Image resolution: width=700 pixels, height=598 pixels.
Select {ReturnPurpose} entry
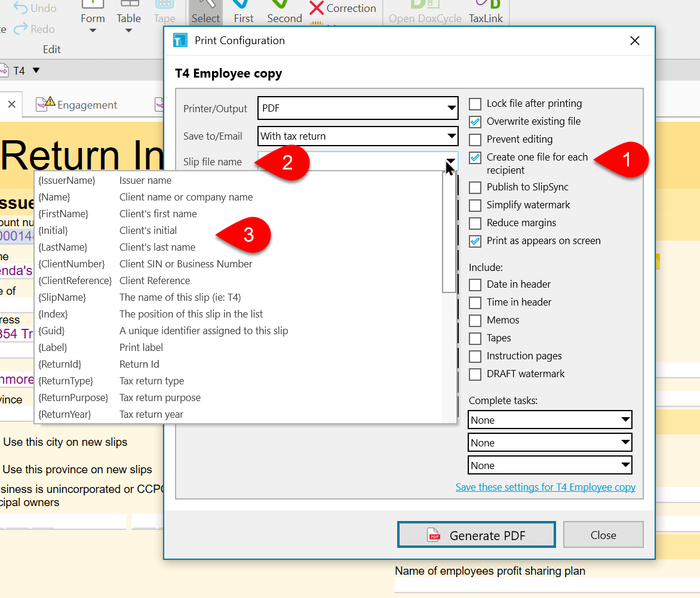pos(239,398)
